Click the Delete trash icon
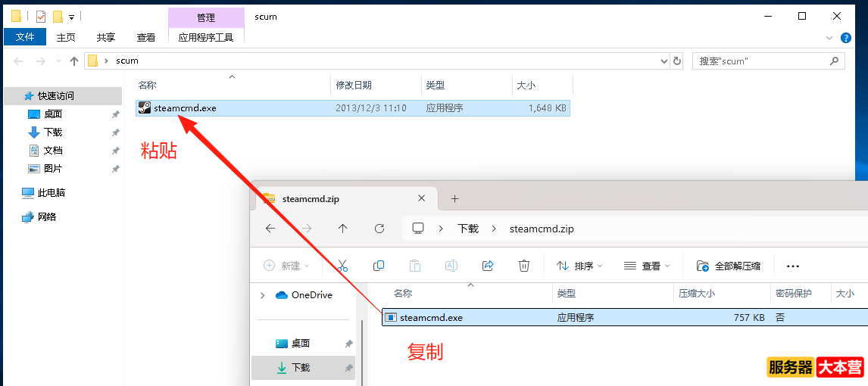 (523, 266)
